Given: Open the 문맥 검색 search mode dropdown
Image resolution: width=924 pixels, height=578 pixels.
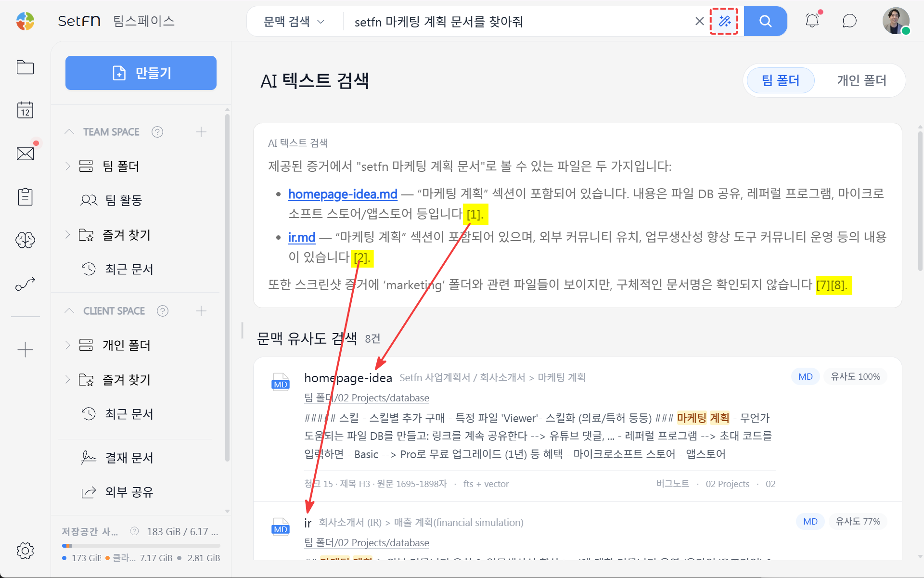Looking at the screenshot, I should (295, 21).
